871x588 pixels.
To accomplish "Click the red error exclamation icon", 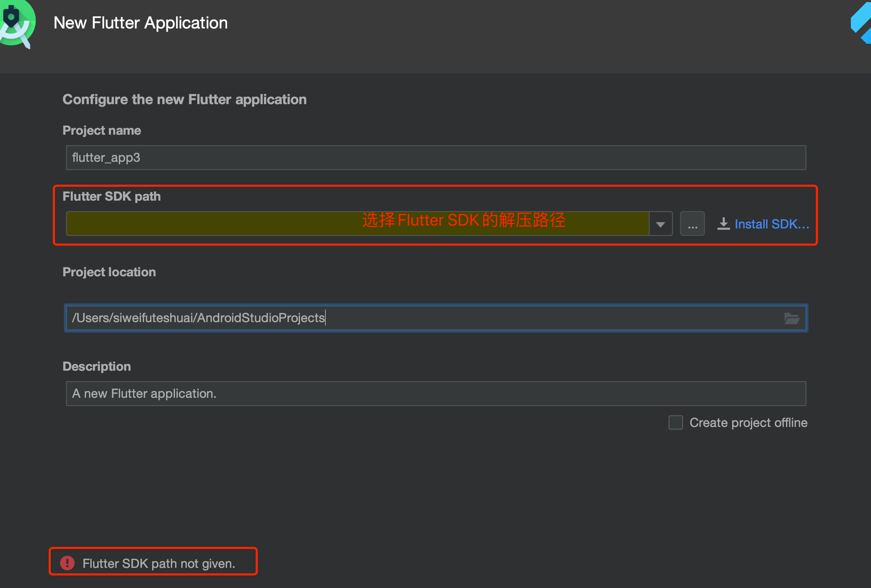I will pos(67,563).
